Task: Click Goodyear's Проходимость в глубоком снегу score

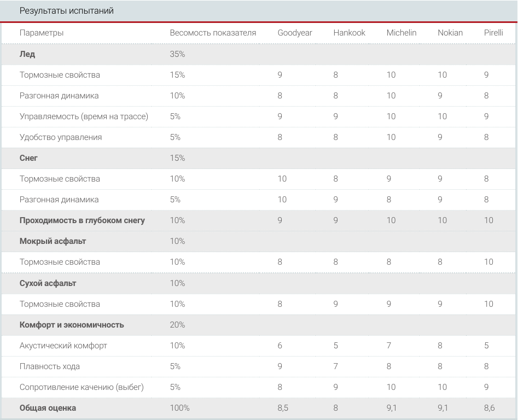Action: pyautogui.click(x=280, y=220)
